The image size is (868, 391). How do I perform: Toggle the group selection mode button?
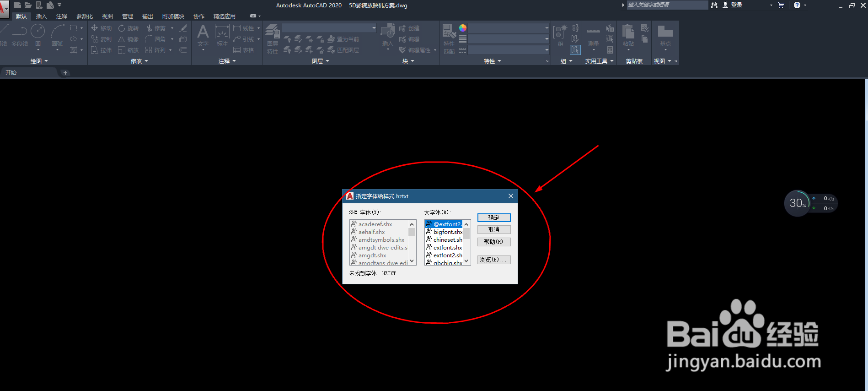point(575,50)
